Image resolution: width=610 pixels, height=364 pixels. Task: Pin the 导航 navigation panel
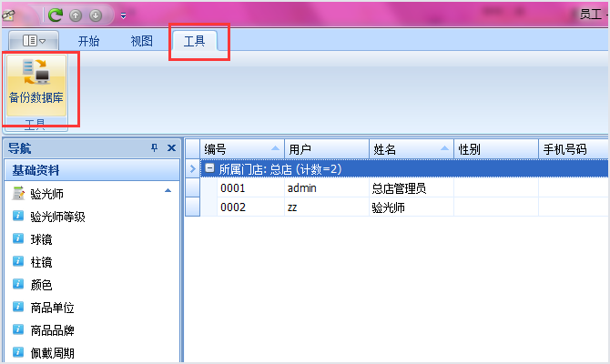155,147
